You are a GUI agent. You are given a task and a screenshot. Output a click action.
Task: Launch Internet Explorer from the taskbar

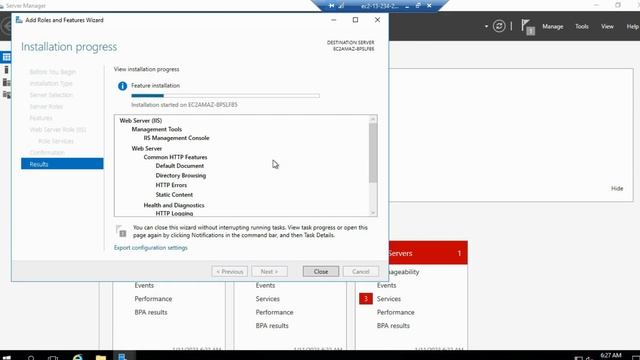coord(78,357)
